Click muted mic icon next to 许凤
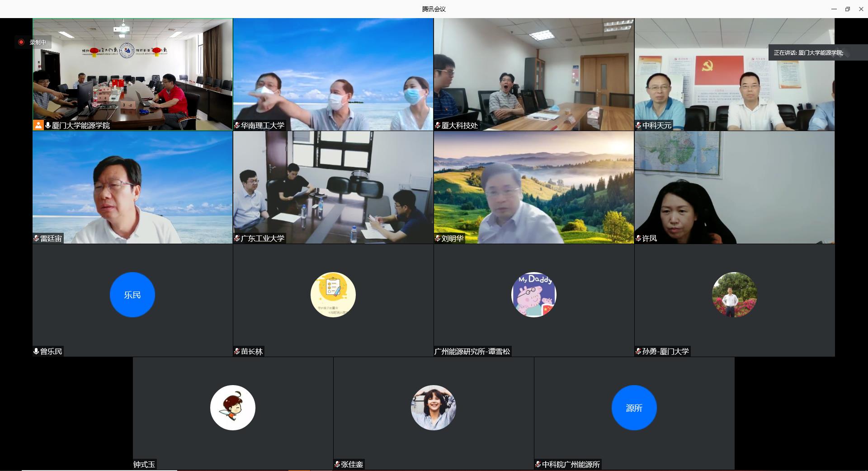The height and width of the screenshot is (471, 868). point(638,238)
